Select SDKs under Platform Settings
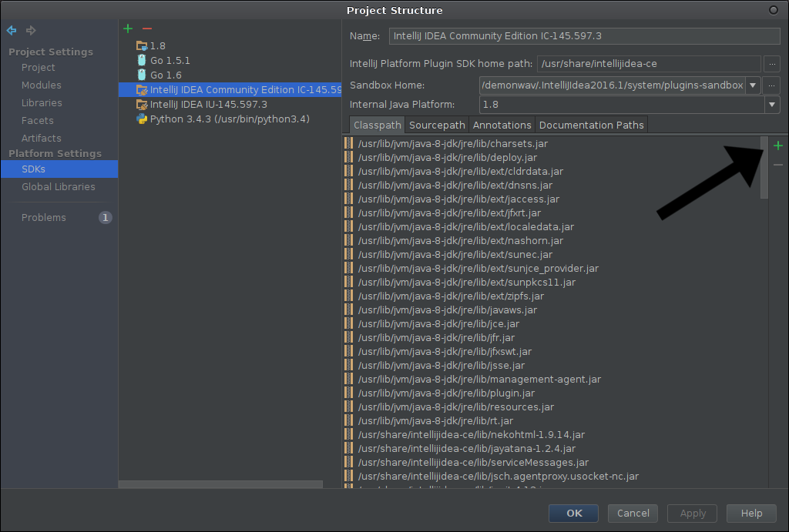Image resolution: width=789 pixels, height=532 pixels. tap(59, 169)
